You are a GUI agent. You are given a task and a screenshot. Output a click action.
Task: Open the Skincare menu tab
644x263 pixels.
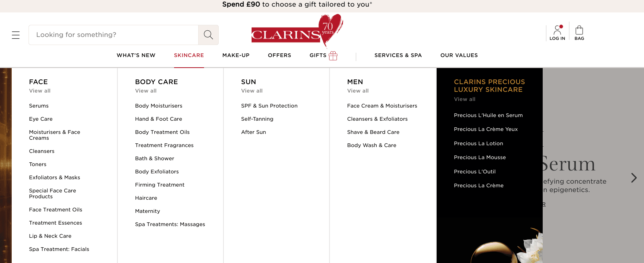click(189, 55)
